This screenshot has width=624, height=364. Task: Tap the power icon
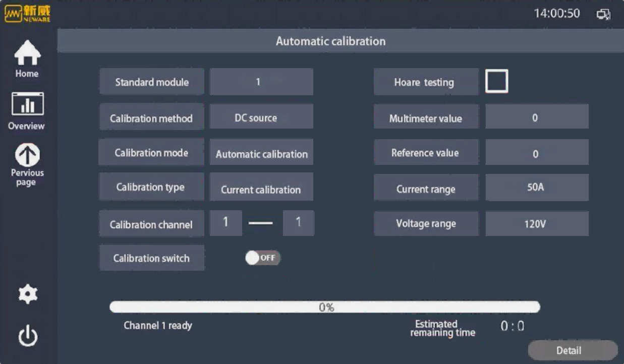click(28, 336)
